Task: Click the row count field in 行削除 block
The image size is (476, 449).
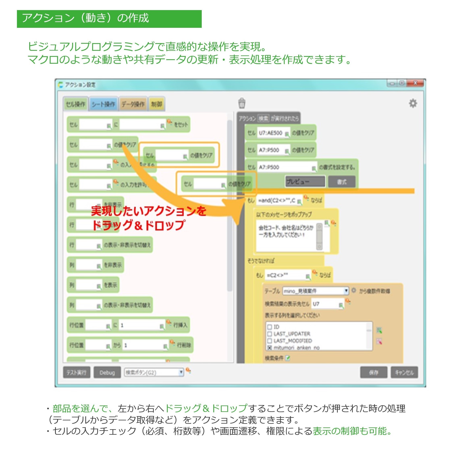Action: pyautogui.click(x=146, y=345)
